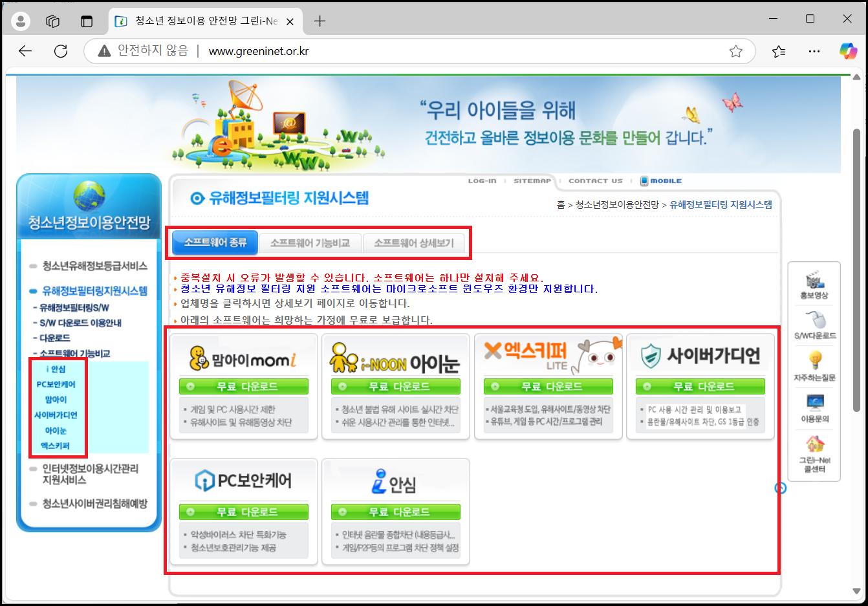
Task: Switch to 소프트웨어 기능비교 tab
Action: 310,243
